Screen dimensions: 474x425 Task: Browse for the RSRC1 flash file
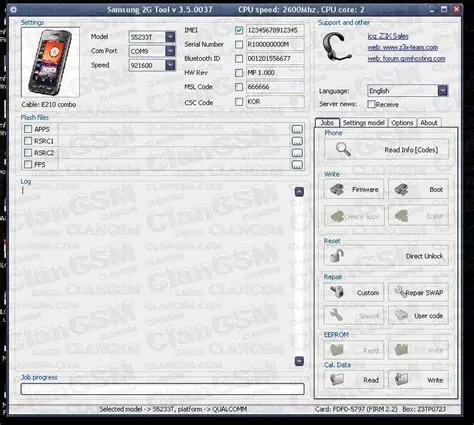click(297, 141)
